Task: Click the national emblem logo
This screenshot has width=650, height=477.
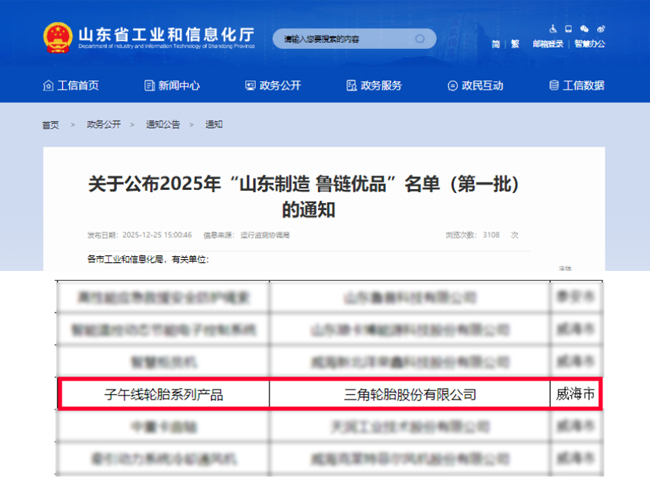Action: [57, 38]
